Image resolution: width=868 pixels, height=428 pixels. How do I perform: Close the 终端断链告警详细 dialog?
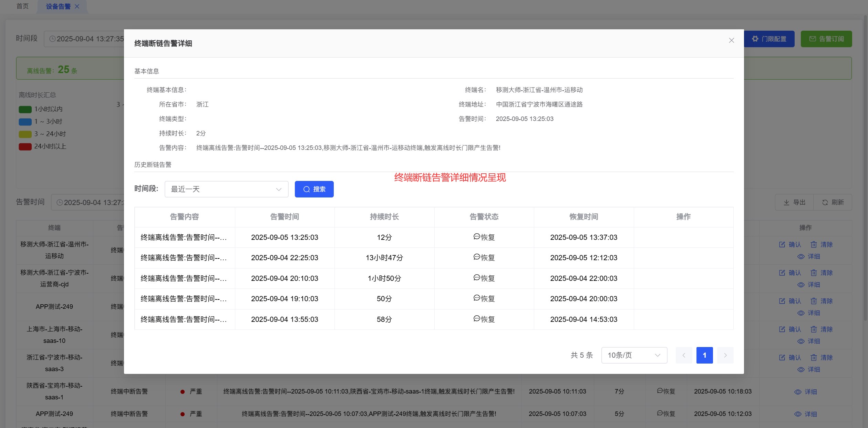pyautogui.click(x=731, y=40)
